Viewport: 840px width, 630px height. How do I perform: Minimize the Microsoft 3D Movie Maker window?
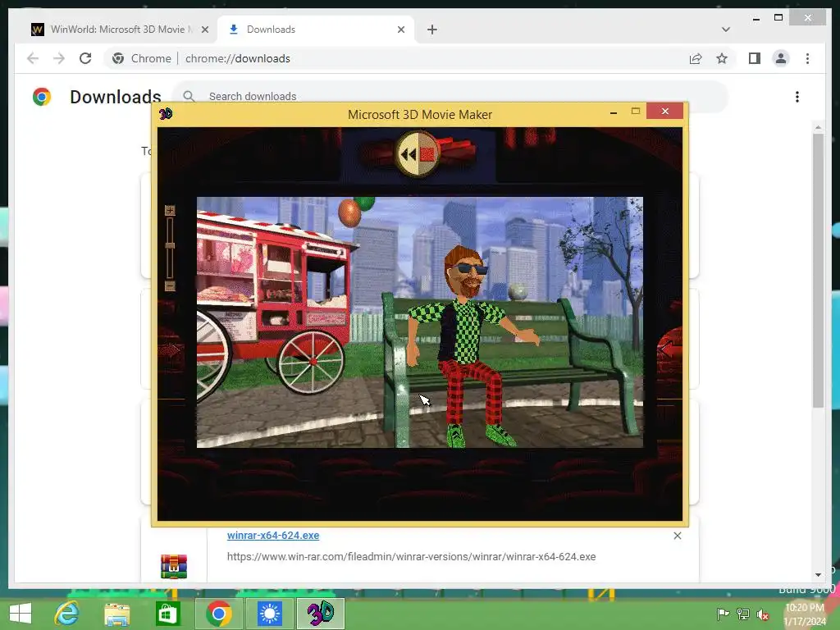click(x=614, y=112)
